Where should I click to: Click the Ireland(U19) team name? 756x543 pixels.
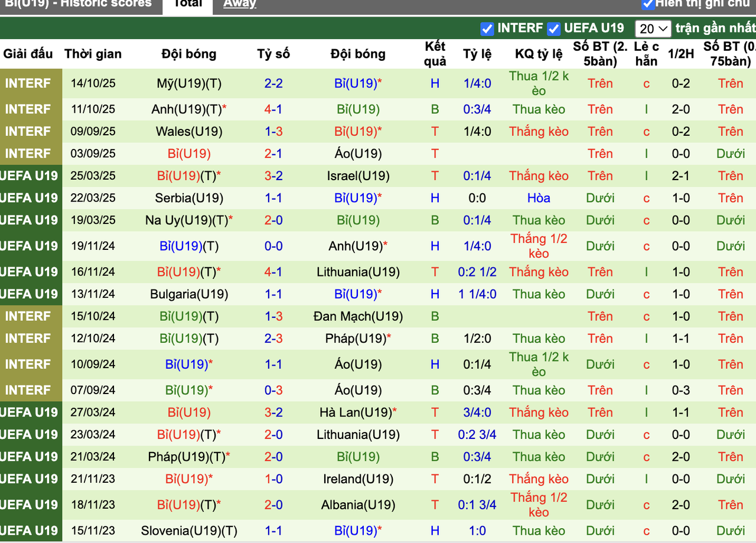358,479
